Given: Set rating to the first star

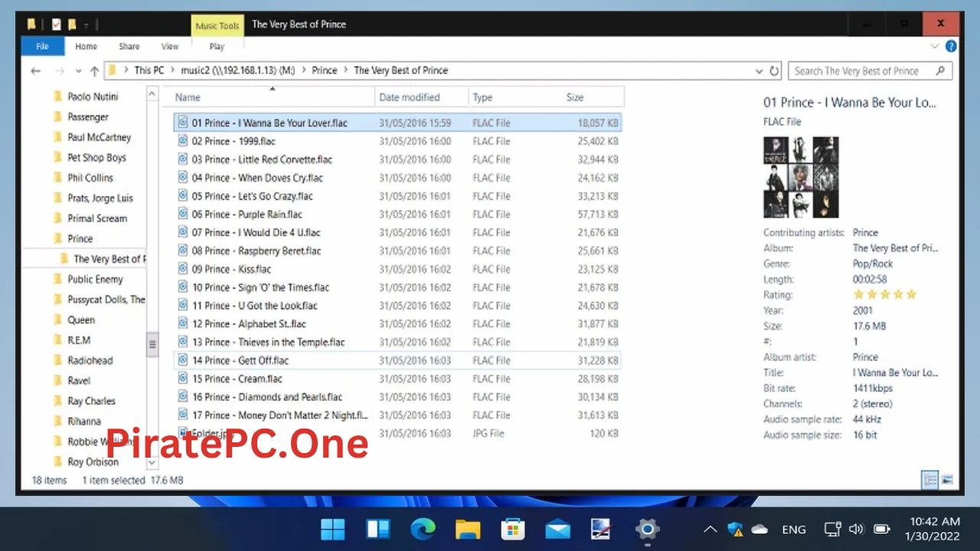Looking at the screenshot, I should [859, 295].
